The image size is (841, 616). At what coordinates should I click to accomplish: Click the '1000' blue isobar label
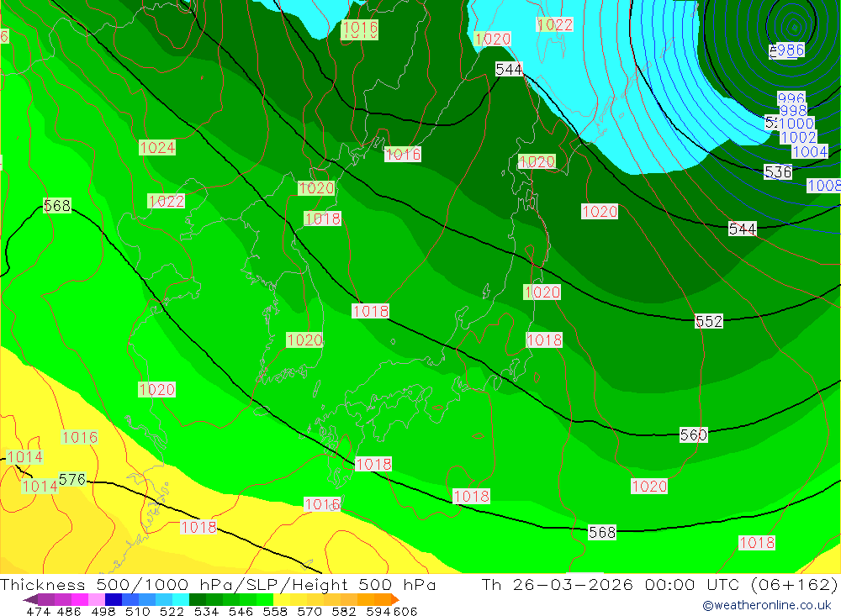796,124
